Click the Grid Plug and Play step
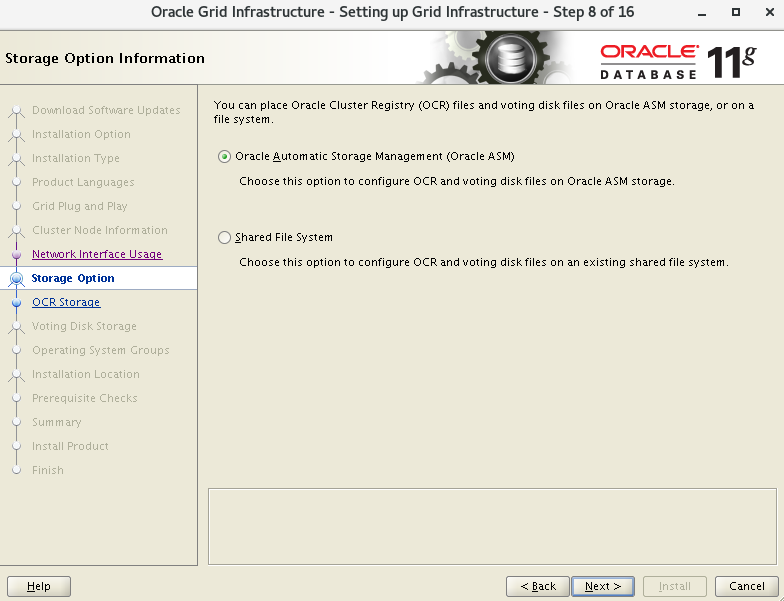Viewport: 784px width, 601px height. [80, 206]
